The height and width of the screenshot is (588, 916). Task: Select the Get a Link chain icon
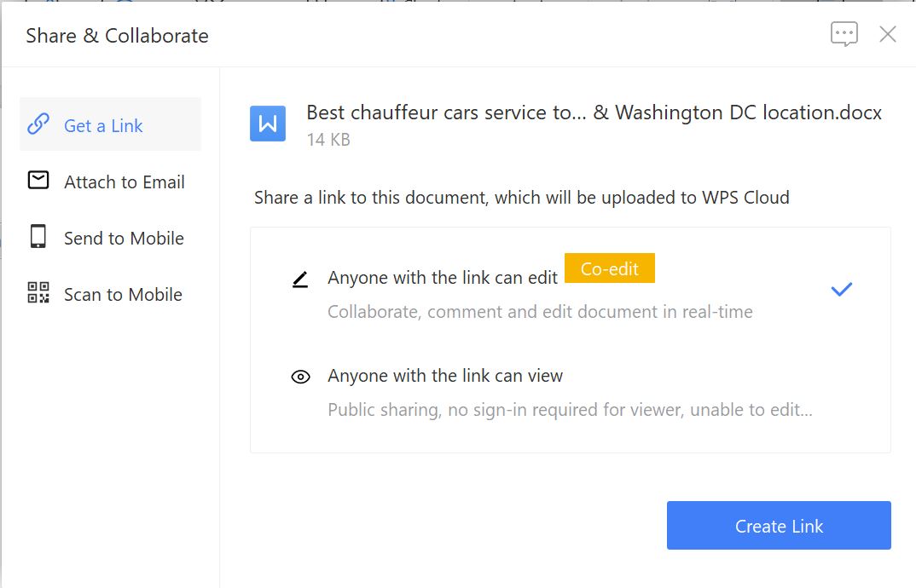coord(38,124)
